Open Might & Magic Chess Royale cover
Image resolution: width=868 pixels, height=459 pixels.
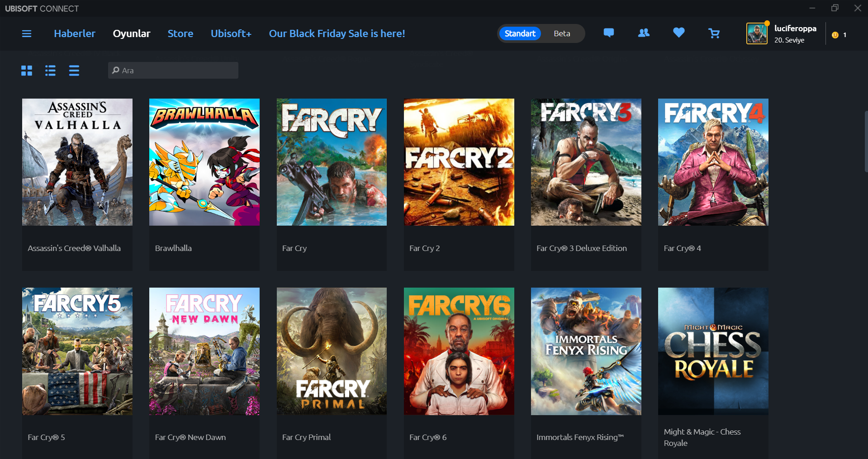(x=713, y=351)
